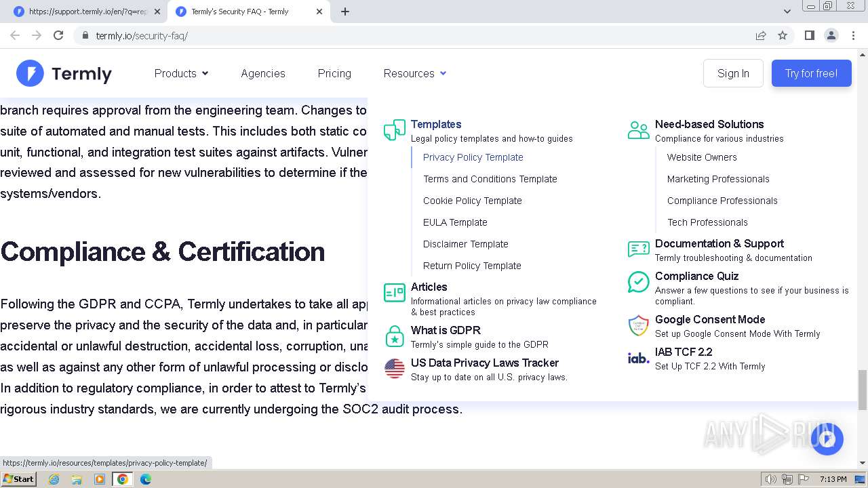The image size is (868, 488).
Task: Click the Try for free! button
Action: (x=811, y=73)
